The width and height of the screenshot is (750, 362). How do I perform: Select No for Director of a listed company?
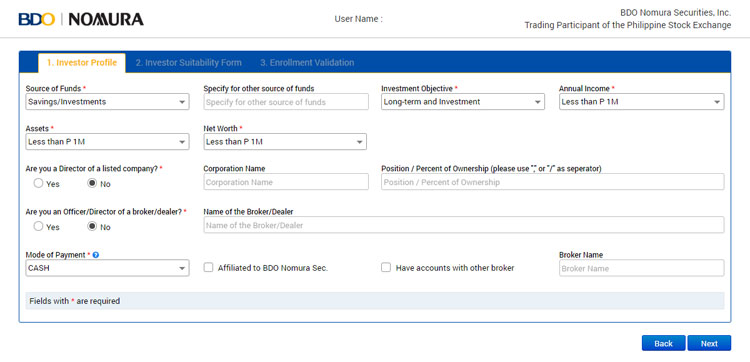point(92,183)
